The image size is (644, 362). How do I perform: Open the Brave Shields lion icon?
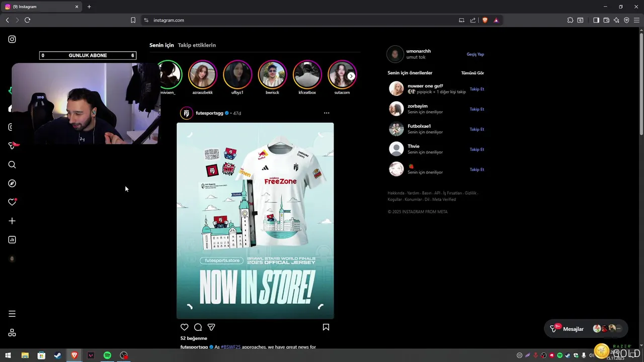[485, 20]
